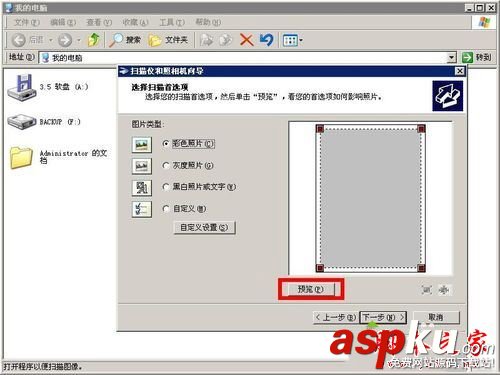
Task: Click the Next step wizard button
Action: pos(383,318)
